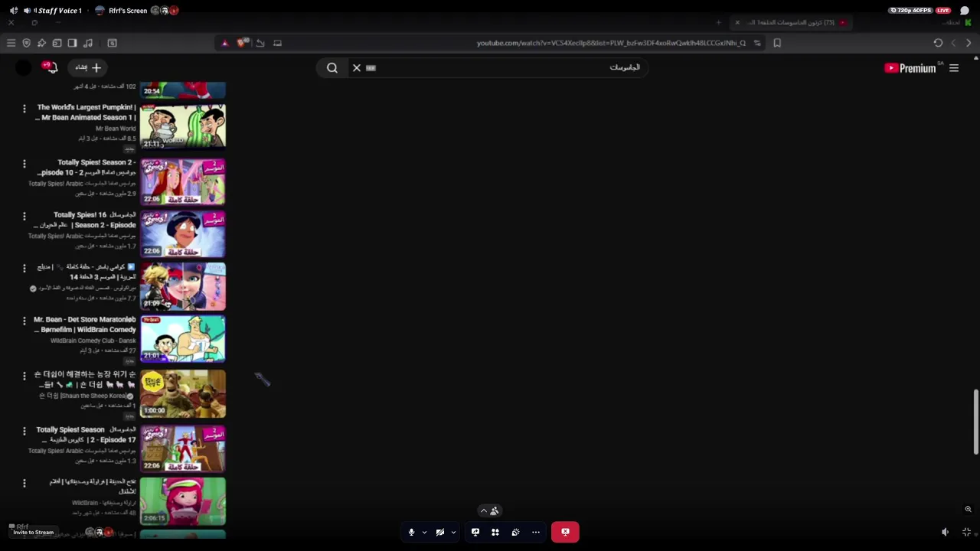Open the Shaun the Sheep thumbnail
Image resolution: width=980 pixels, height=551 pixels.
[x=183, y=393]
